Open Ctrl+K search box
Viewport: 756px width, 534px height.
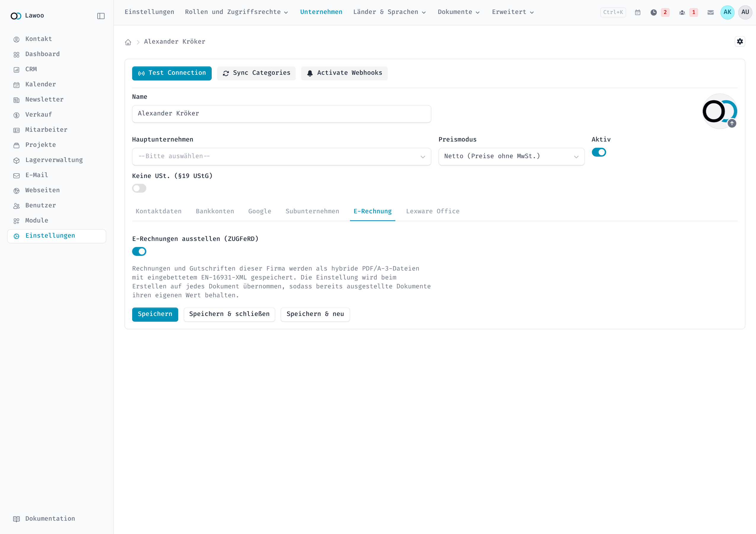pyautogui.click(x=613, y=12)
